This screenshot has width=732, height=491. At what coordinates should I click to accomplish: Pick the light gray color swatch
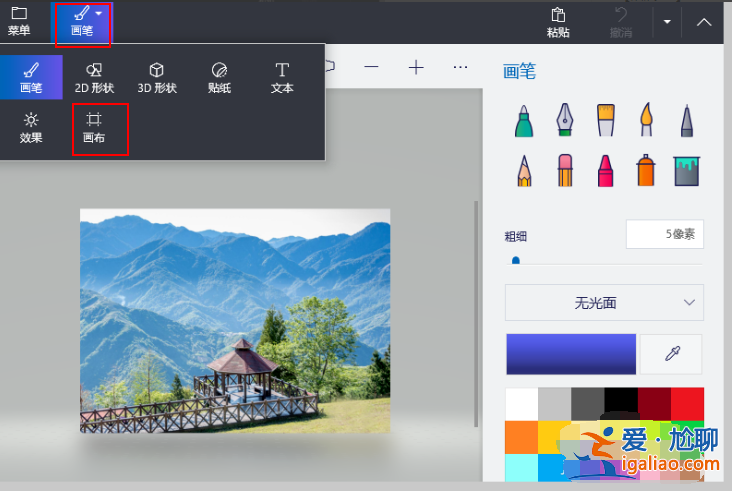(555, 404)
